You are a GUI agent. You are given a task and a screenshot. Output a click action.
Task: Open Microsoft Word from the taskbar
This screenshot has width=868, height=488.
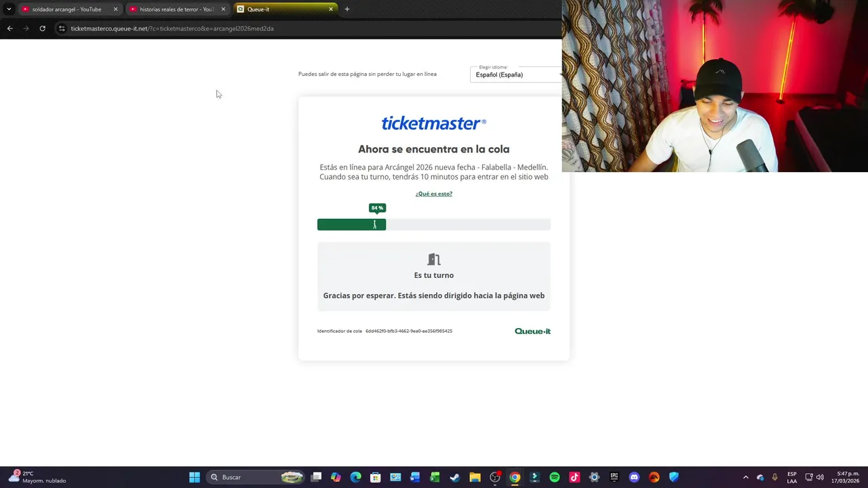point(415,477)
